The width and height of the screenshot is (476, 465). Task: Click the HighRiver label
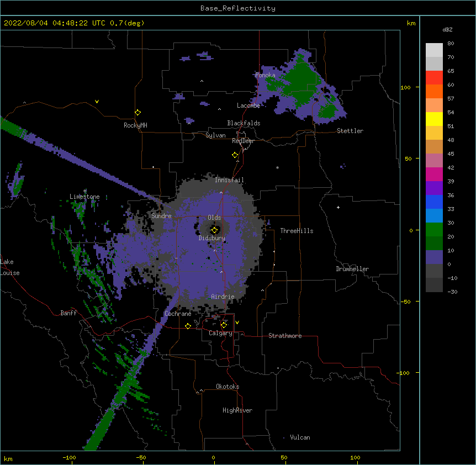(237, 410)
